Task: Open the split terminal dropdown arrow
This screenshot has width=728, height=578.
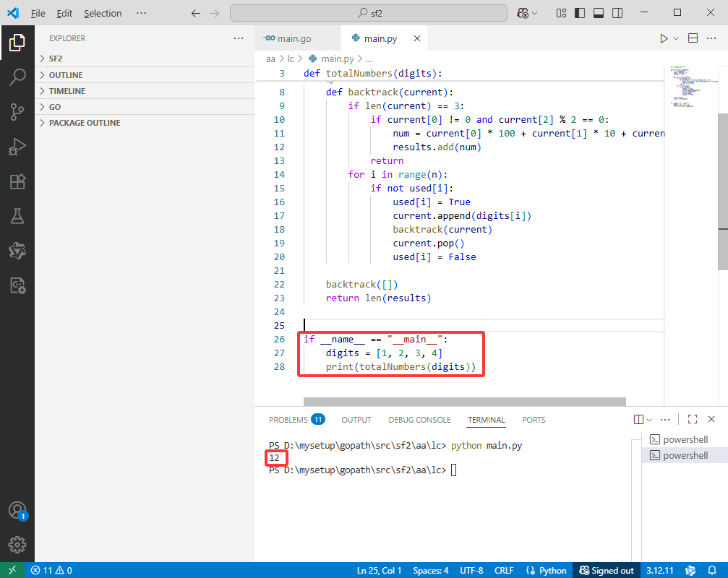Action: pyautogui.click(x=649, y=419)
